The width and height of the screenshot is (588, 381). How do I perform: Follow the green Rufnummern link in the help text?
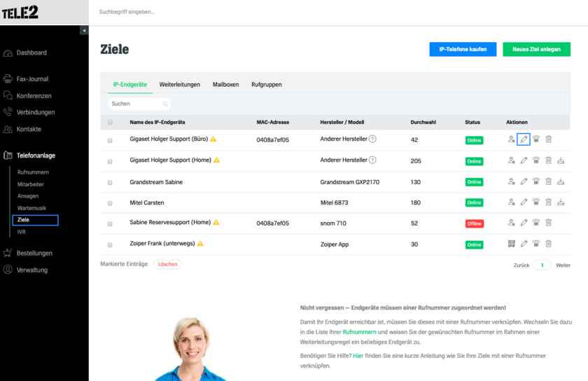359,332
